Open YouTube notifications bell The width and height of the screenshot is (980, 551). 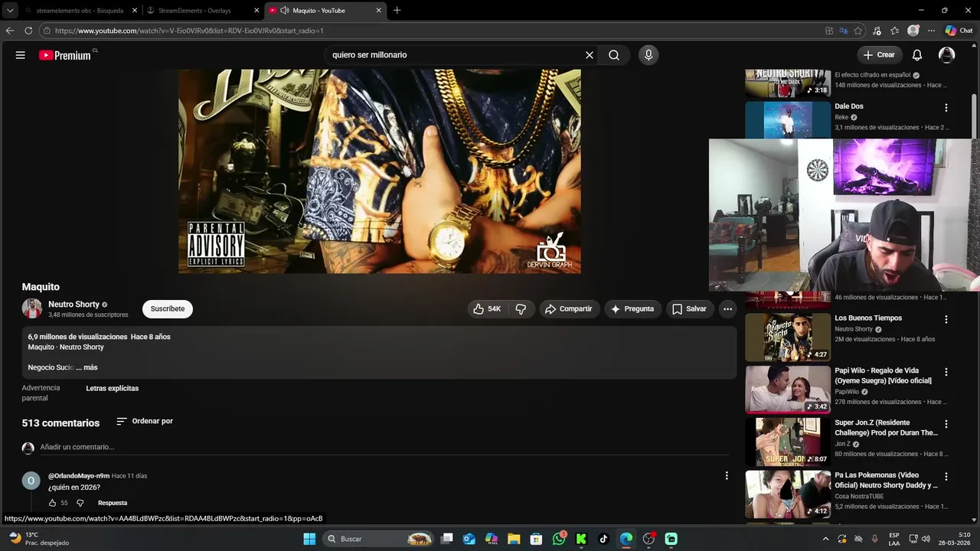point(917,55)
